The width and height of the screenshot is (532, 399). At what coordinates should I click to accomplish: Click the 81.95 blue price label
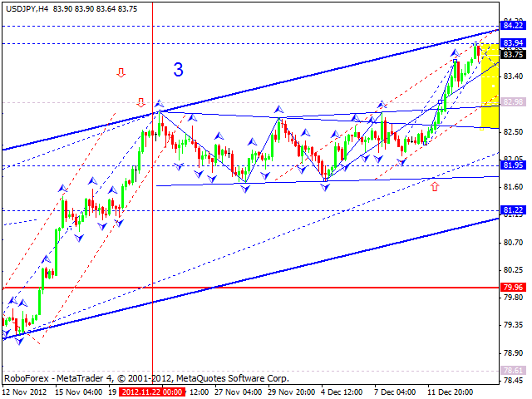pos(513,165)
